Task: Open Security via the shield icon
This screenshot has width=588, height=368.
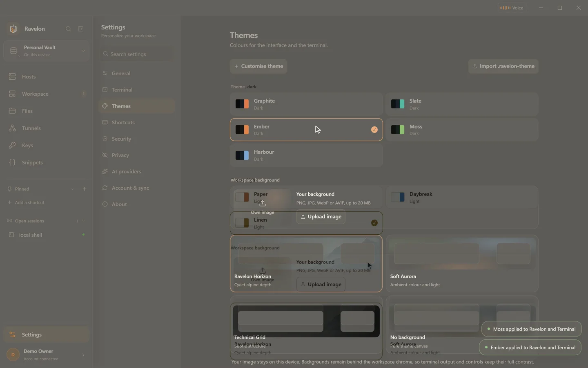Action: click(105, 139)
